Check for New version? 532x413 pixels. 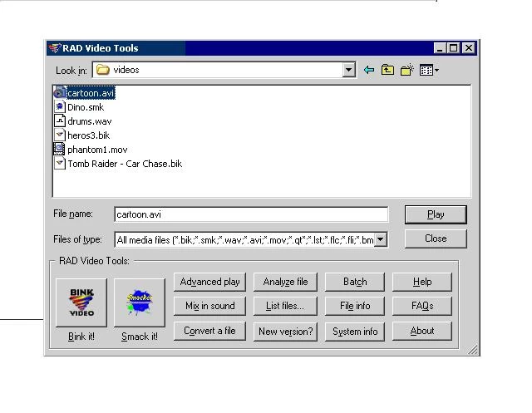coord(285,331)
